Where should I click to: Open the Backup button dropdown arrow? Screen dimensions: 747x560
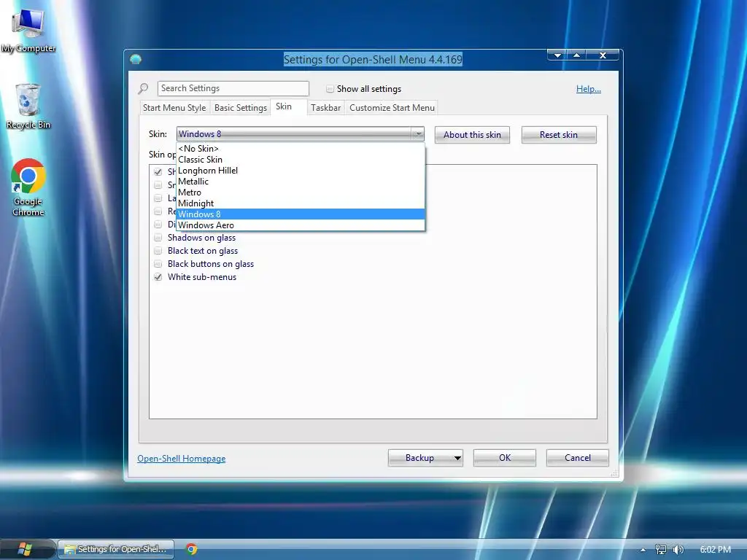457,458
